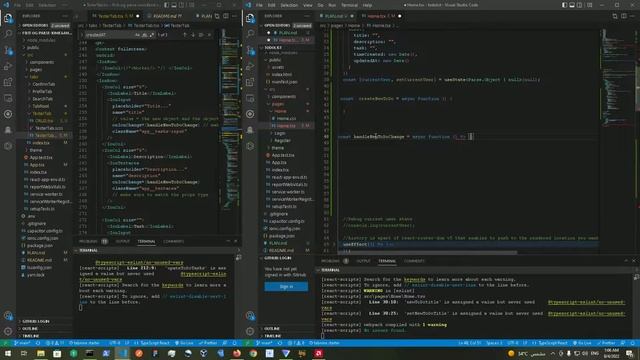Open File menu in right VS Code window
This screenshot has width=640, height=360.
point(259,5)
